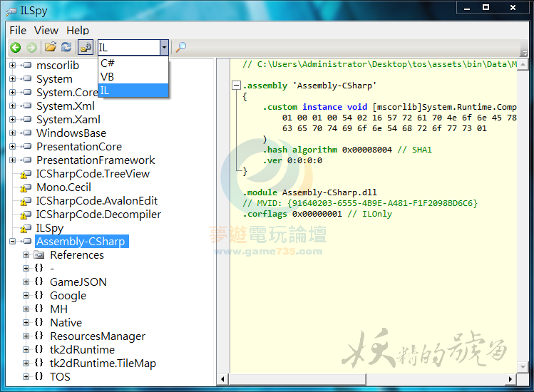Expand the System assembly node

coord(13,78)
